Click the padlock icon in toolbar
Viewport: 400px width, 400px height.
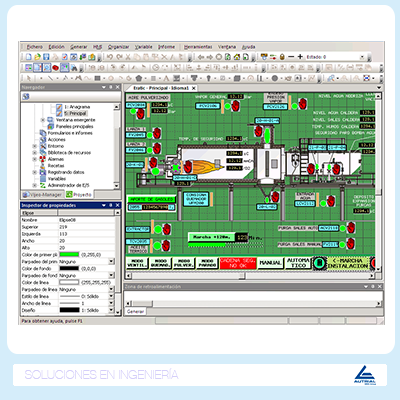tap(282, 57)
